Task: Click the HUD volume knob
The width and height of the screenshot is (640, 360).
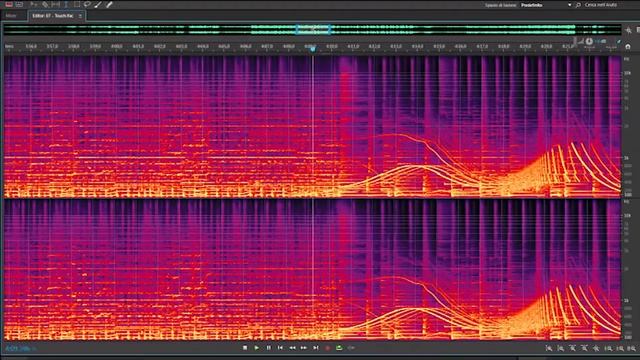Action: point(589,41)
